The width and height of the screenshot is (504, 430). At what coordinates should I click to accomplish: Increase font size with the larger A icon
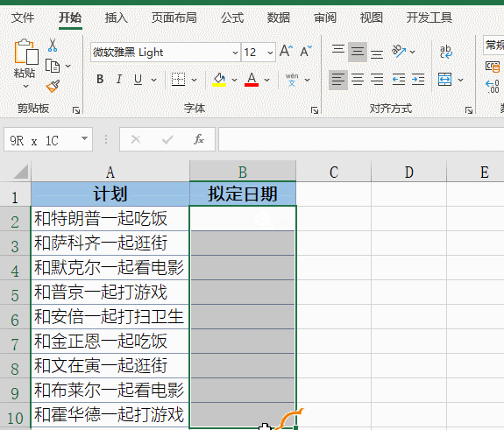pos(286,51)
